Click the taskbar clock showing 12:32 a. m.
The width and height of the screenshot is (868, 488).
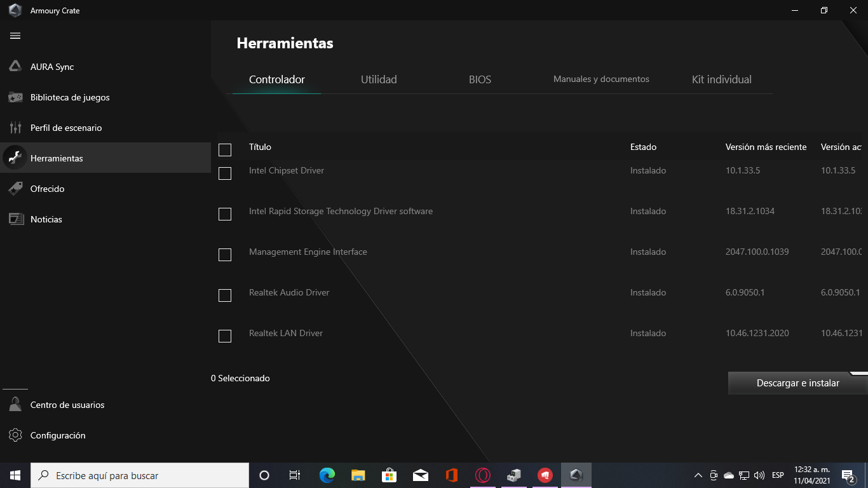(x=811, y=475)
